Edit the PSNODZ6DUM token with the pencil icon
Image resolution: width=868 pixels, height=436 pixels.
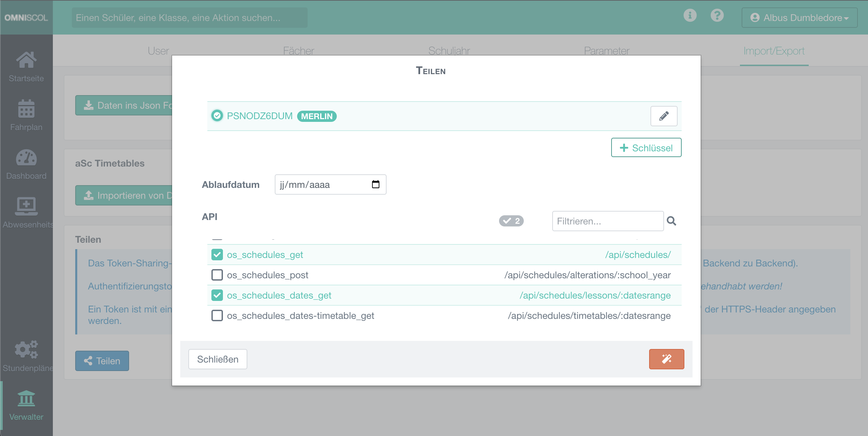(664, 116)
